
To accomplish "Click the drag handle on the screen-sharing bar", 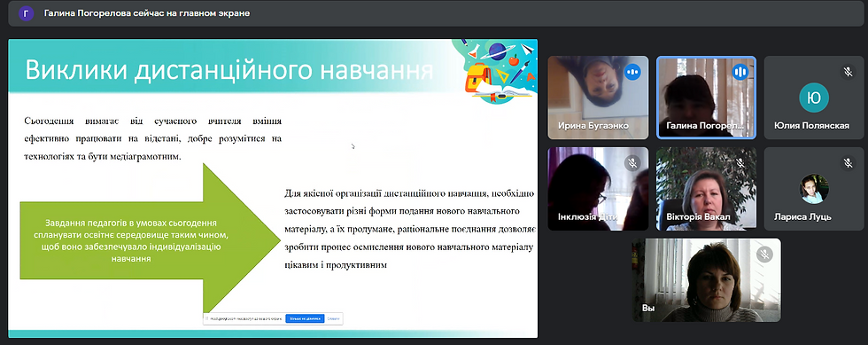I will 206,319.
